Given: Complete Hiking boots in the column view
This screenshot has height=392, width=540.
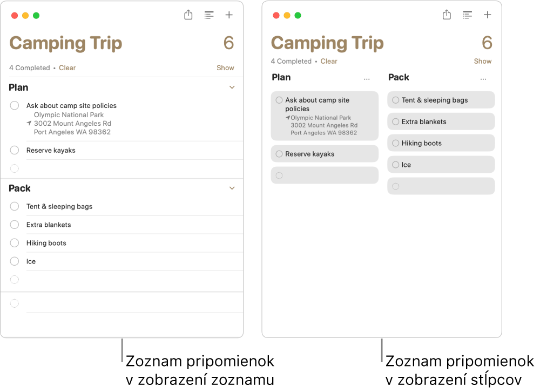Looking at the screenshot, I should (x=396, y=143).
